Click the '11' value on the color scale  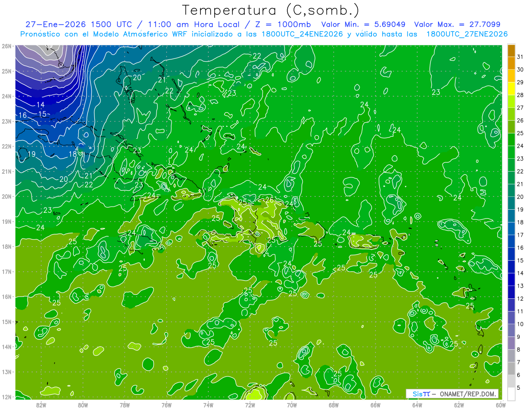point(520,311)
